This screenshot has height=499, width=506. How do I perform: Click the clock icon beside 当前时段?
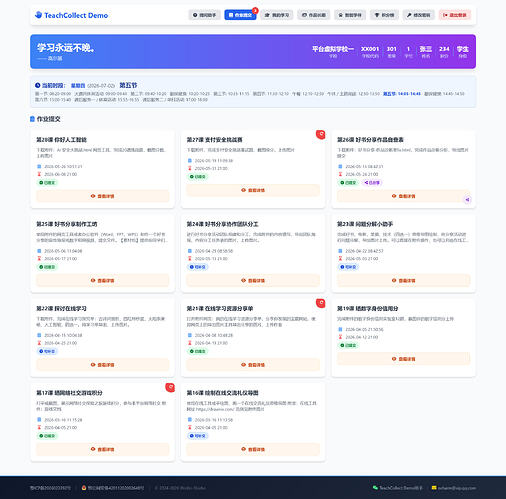tap(38, 85)
